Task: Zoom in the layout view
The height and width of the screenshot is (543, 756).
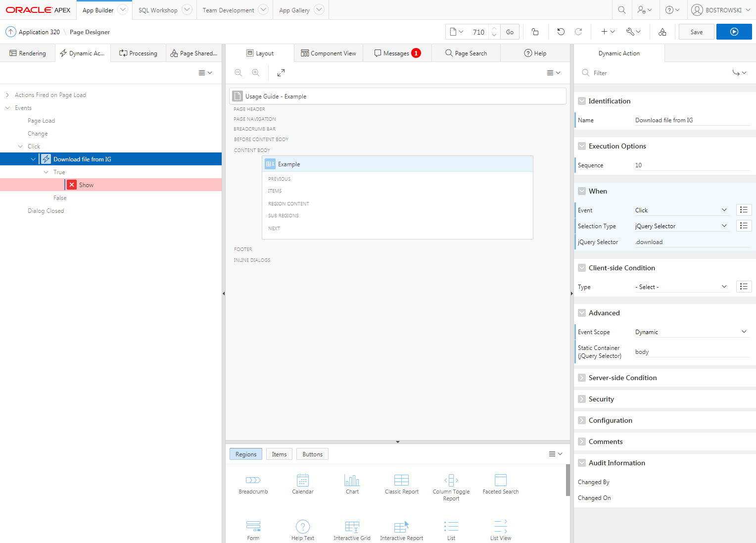Action: tap(256, 73)
